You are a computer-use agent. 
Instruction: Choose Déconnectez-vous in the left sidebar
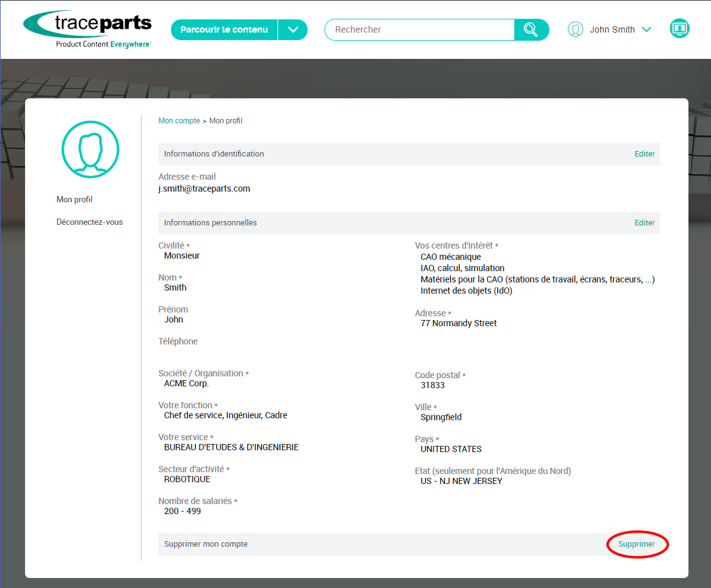tap(90, 222)
